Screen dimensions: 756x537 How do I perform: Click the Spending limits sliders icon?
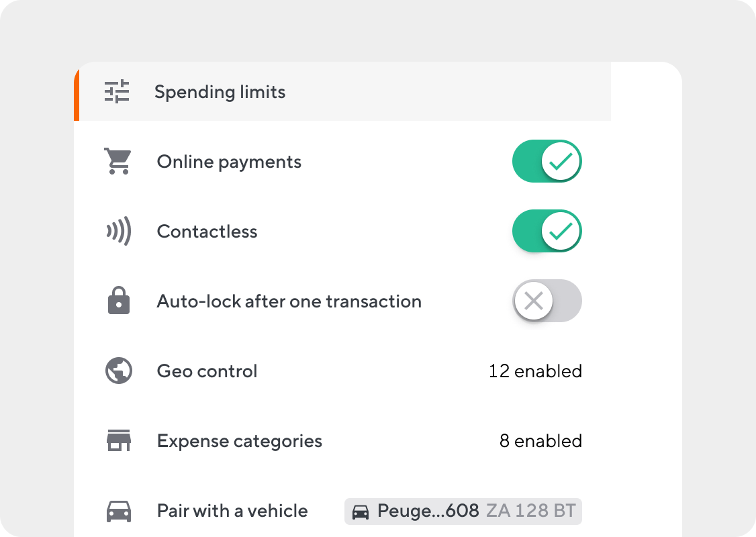coord(116,92)
